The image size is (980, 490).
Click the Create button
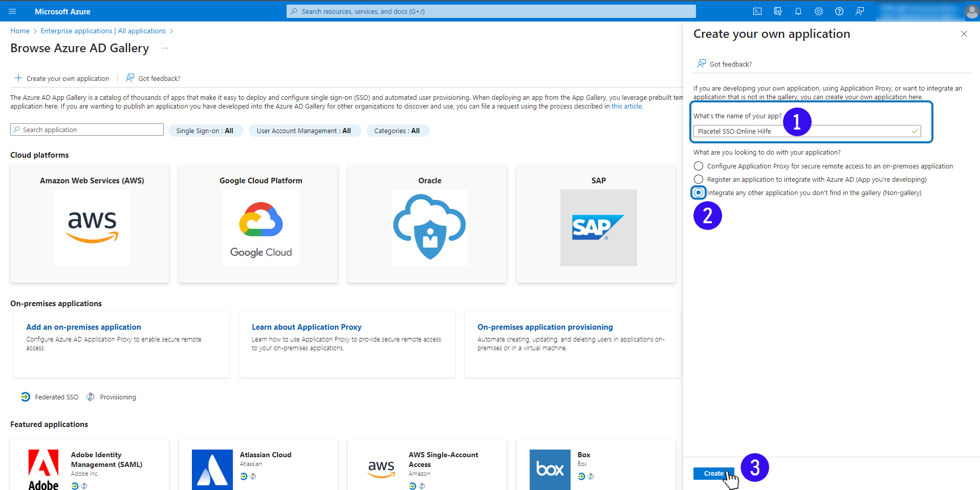tap(714, 474)
